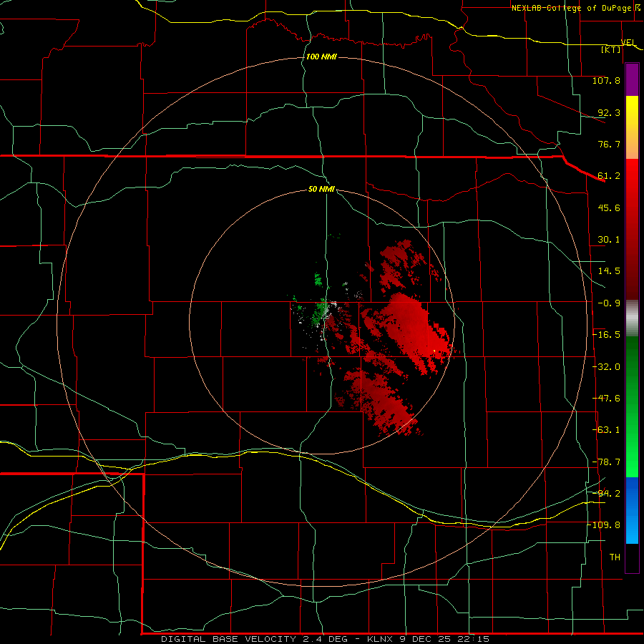The width and height of the screenshot is (644, 644).
Task: Select the 76.7 velocity scale value
Action: tap(609, 144)
